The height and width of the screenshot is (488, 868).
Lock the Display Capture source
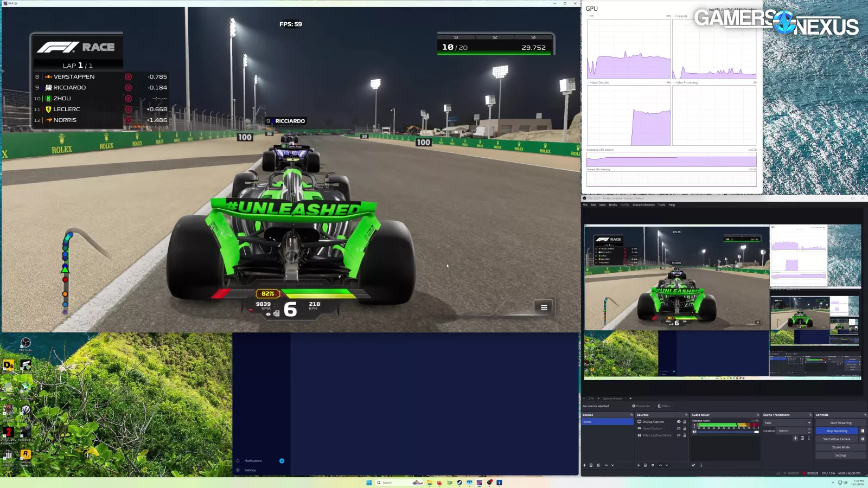coord(684,421)
